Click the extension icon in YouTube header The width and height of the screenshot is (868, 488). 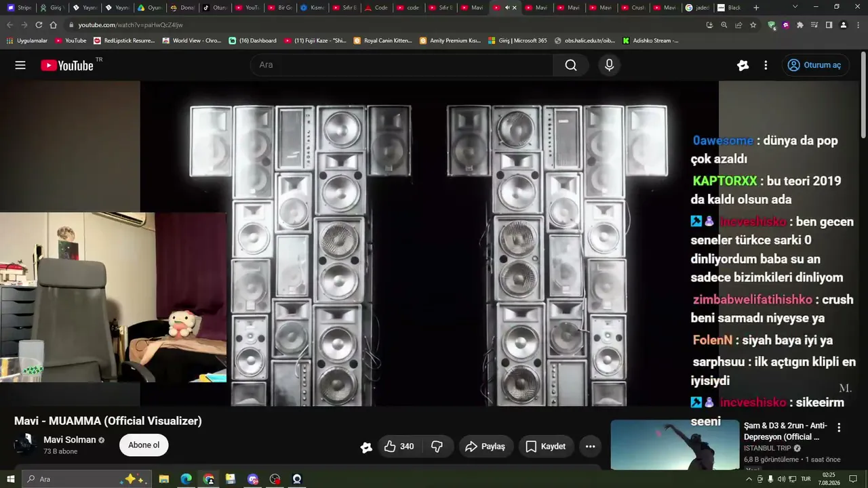pos(743,65)
